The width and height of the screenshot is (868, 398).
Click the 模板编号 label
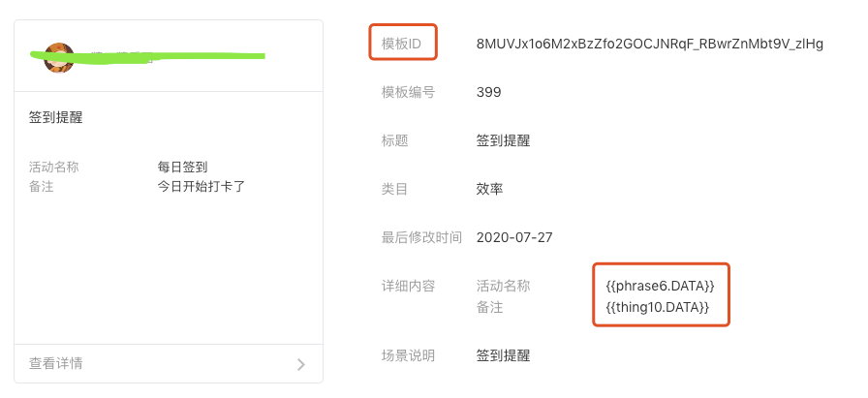(x=408, y=92)
